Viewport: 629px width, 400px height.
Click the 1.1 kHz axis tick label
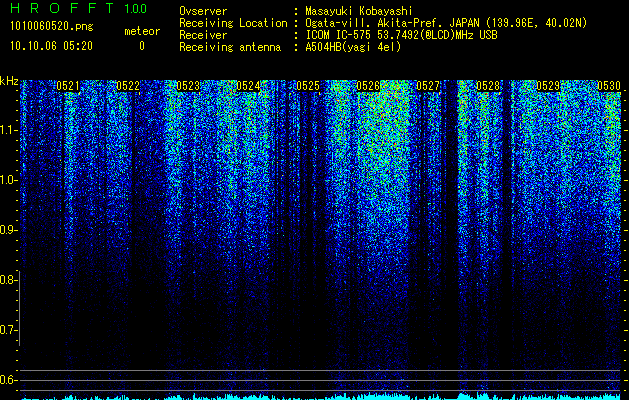(8, 130)
